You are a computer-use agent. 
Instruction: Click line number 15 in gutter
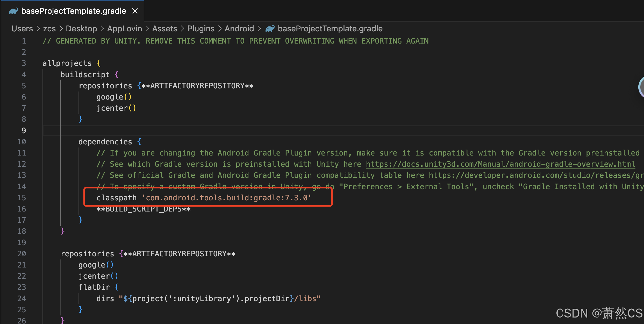[22, 198]
